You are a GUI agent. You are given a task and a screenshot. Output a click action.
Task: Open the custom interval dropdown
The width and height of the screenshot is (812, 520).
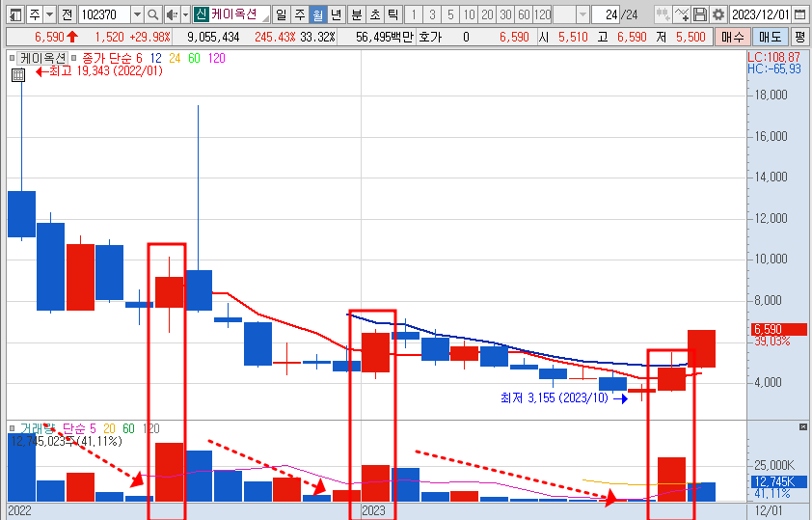click(583, 14)
